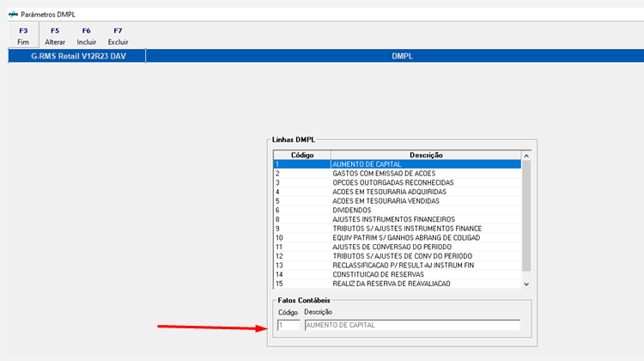The image size is (644, 361).
Task: Click the Fatos Contábeis Descrição field
Action: [411, 325]
